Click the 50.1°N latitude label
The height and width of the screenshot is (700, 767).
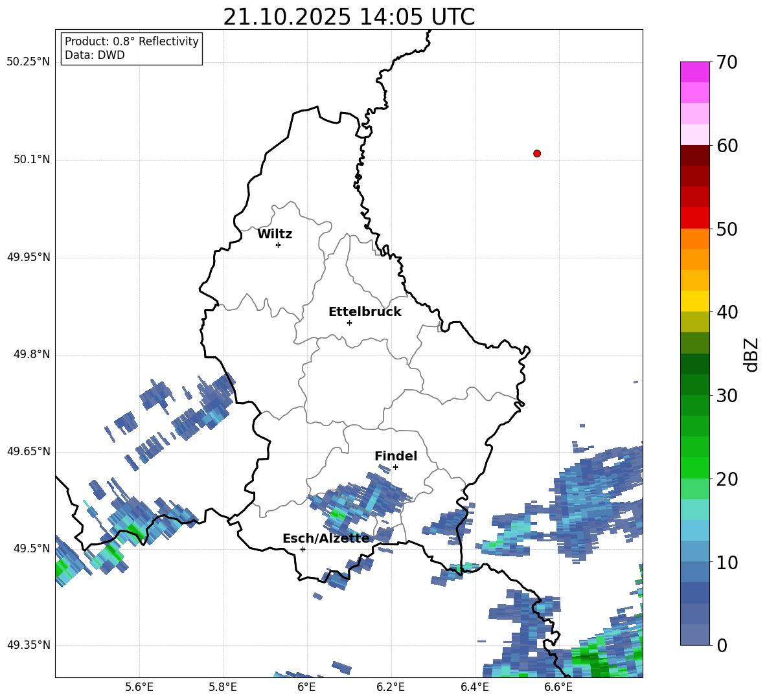click(x=32, y=159)
